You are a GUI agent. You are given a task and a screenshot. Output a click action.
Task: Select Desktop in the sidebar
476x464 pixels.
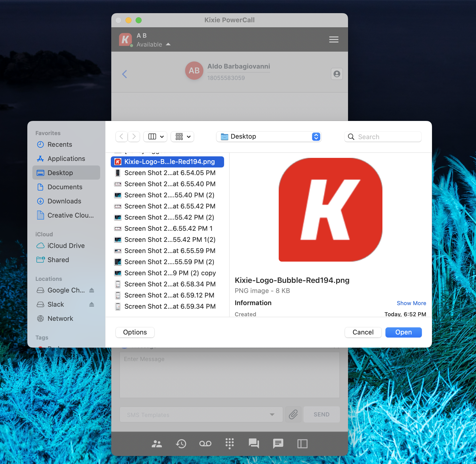(x=66, y=173)
